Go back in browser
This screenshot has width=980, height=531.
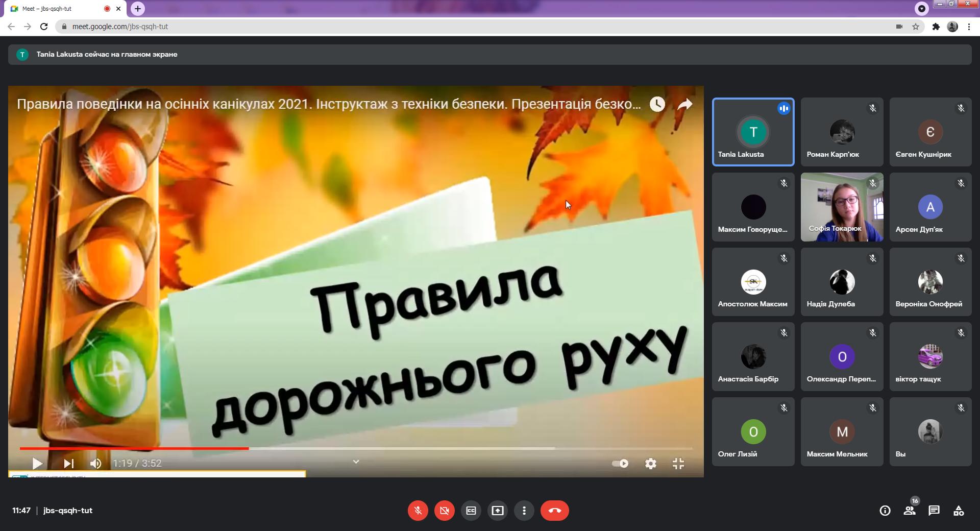coord(11,27)
